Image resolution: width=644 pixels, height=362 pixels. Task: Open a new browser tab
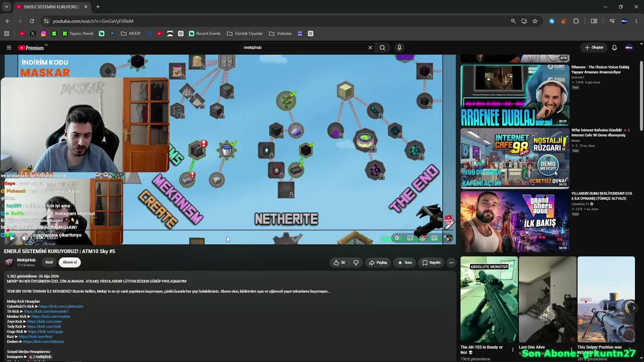(98, 7)
